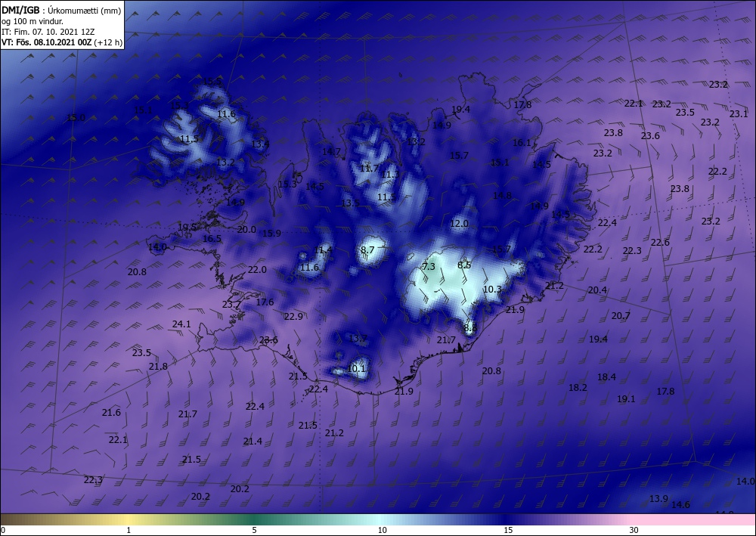Click the map value 24.1
This screenshot has width=756, height=536.
[181, 324]
